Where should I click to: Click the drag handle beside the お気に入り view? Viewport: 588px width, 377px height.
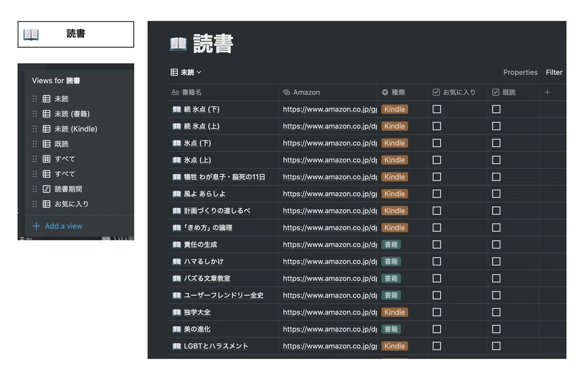click(35, 204)
